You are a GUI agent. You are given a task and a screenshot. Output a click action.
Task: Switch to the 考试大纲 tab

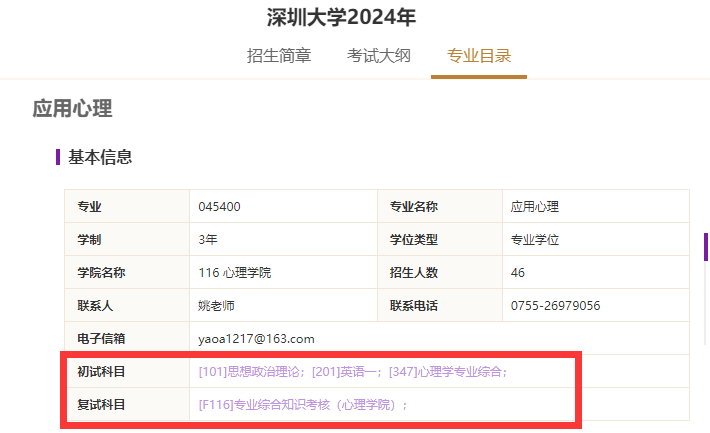(x=379, y=56)
